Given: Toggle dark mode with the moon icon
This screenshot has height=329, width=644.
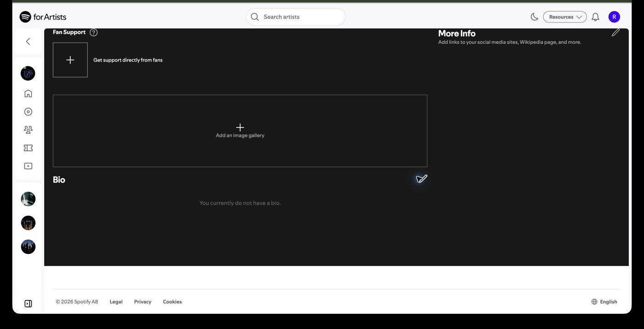Looking at the screenshot, I should 535,17.
